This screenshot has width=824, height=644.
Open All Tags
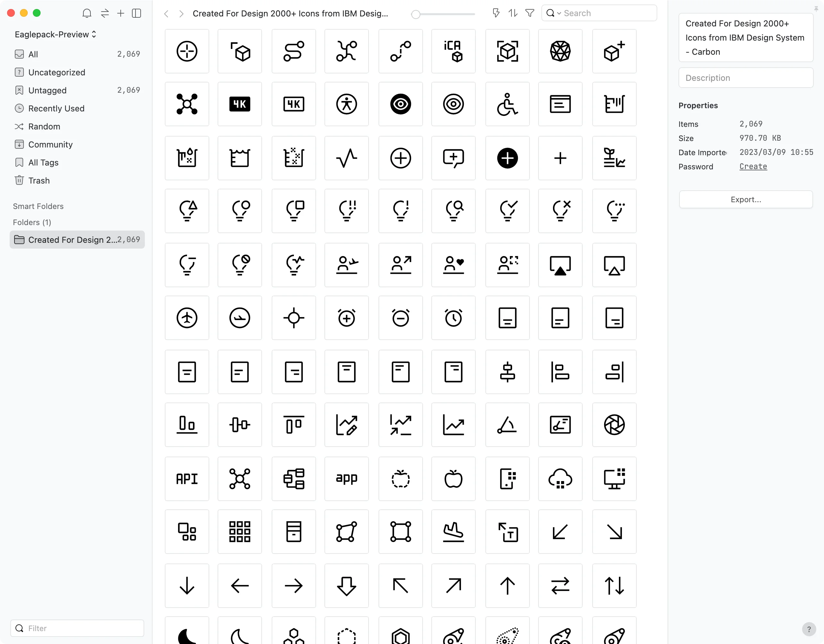77,162
